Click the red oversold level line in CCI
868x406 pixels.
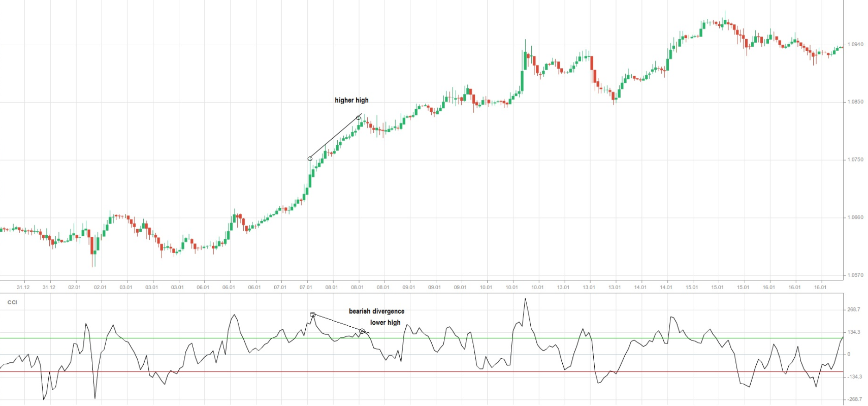click(x=203, y=372)
